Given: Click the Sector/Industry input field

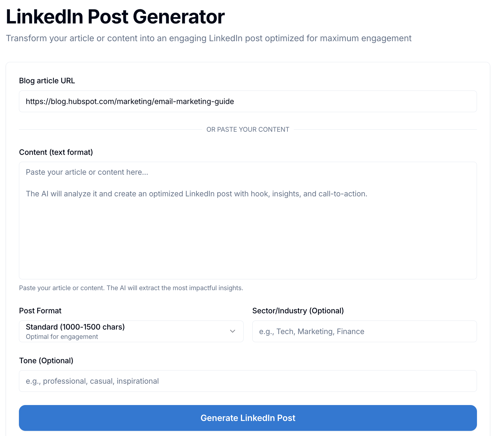Looking at the screenshot, I should (364, 331).
